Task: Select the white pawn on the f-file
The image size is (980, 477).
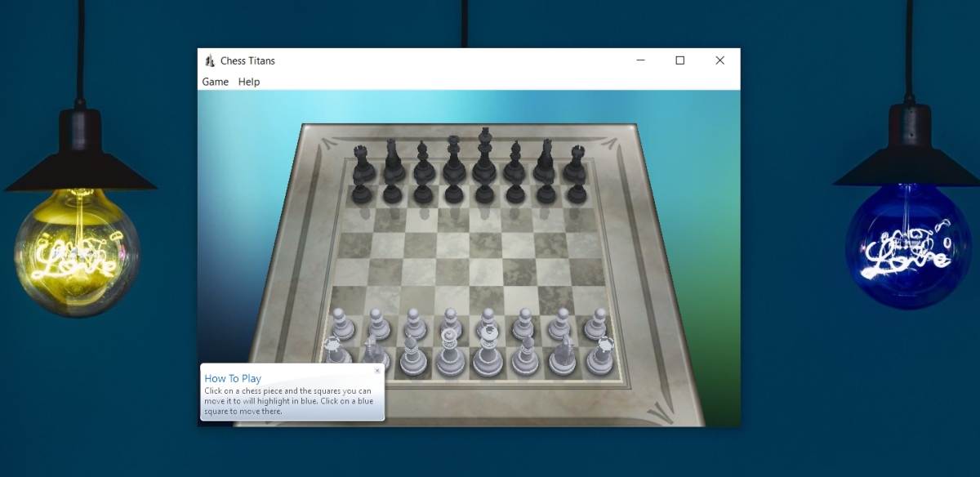Action: (x=523, y=324)
